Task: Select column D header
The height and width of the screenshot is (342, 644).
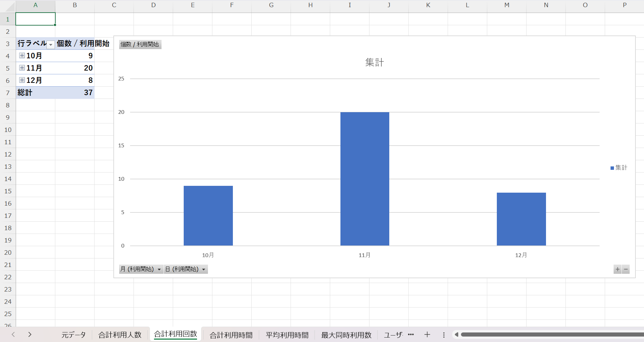Action: pyautogui.click(x=153, y=5)
